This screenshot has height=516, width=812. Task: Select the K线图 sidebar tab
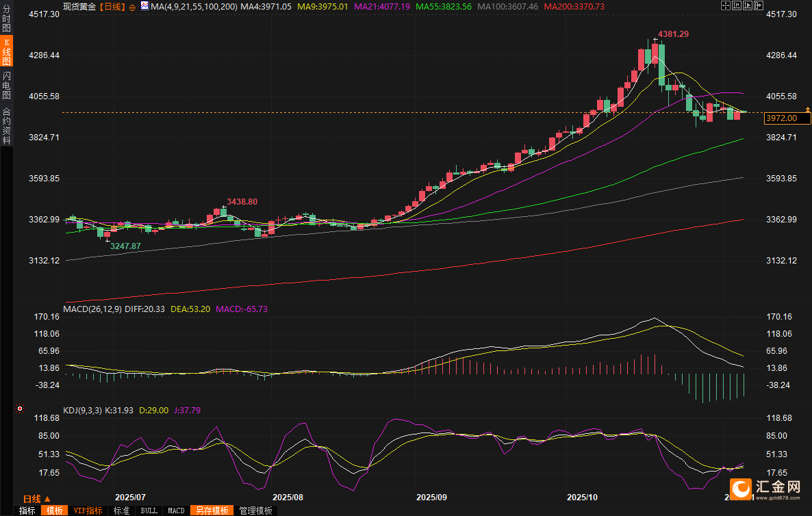coord(6,51)
